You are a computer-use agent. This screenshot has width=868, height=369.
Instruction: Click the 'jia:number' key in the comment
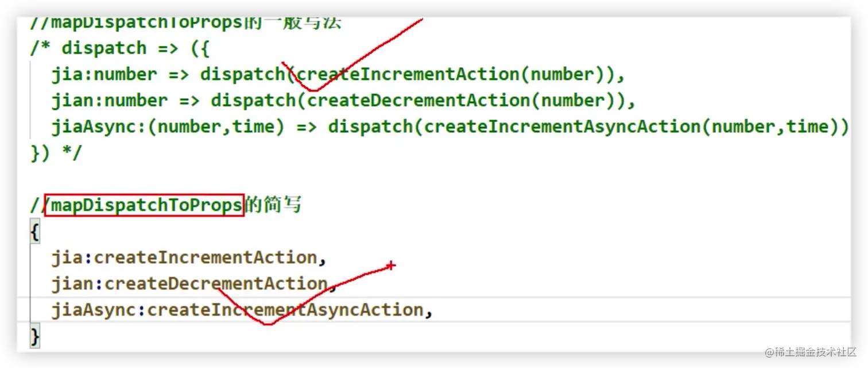(104, 75)
